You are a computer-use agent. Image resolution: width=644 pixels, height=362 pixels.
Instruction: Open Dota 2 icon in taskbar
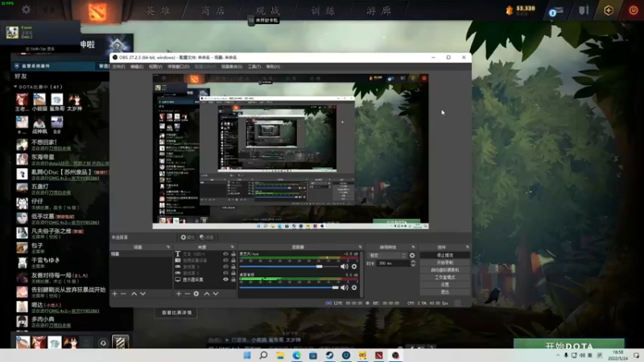point(378,356)
